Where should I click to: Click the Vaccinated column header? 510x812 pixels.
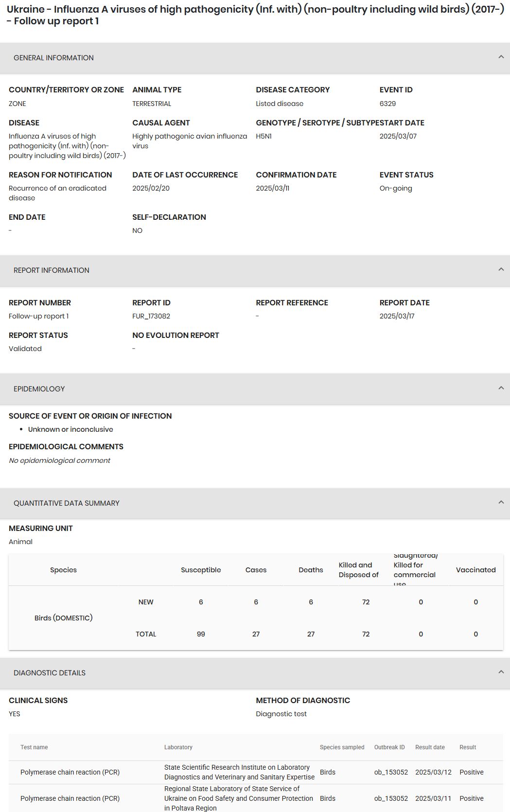click(x=476, y=570)
